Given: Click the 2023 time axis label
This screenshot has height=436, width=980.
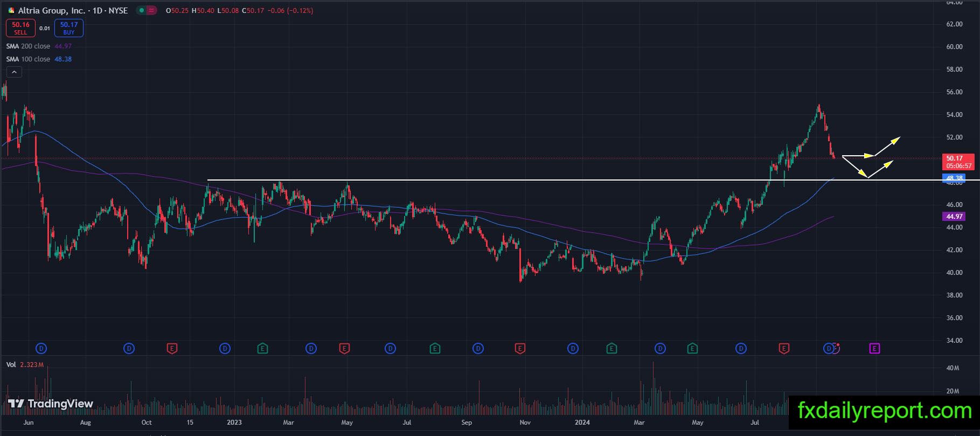Looking at the screenshot, I should (x=234, y=423).
